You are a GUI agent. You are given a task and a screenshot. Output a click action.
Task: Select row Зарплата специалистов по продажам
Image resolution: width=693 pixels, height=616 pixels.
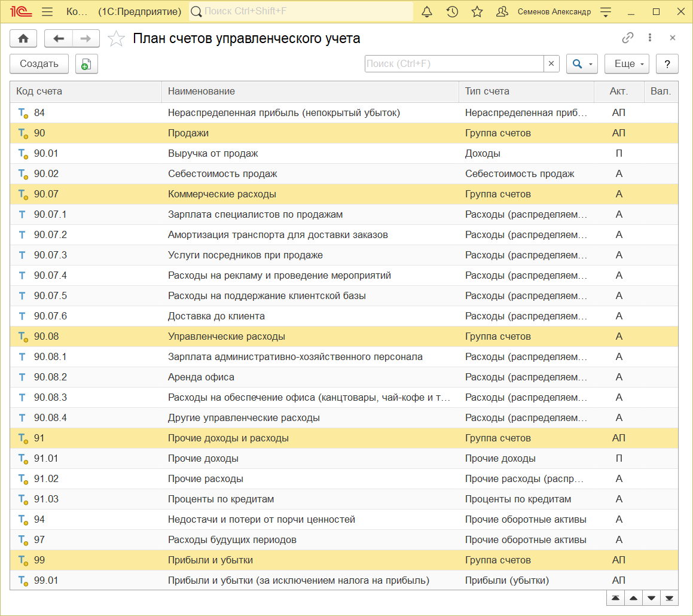tap(344, 215)
